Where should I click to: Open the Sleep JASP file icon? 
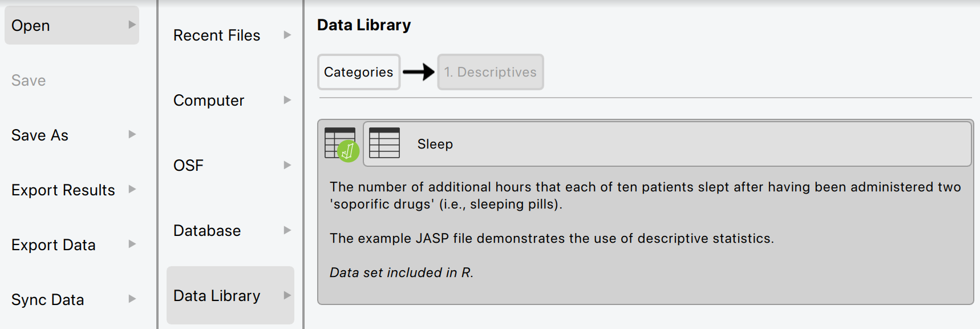click(341, 144)
